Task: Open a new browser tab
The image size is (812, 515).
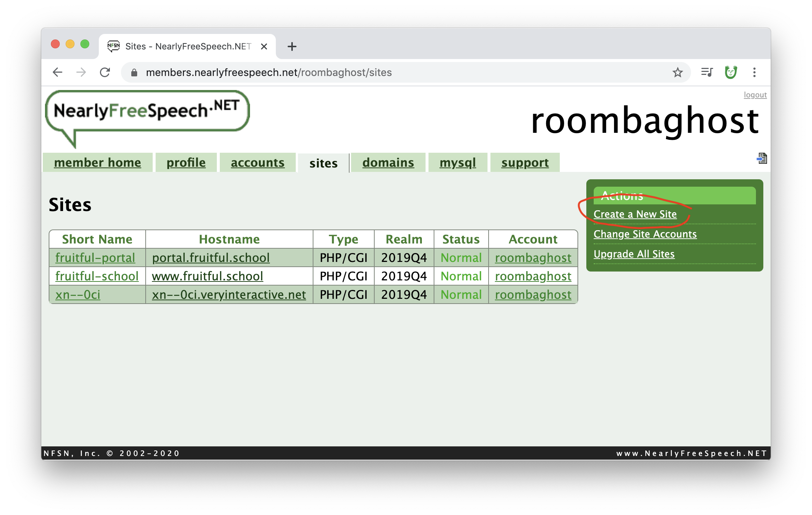Action: [292, 46]
